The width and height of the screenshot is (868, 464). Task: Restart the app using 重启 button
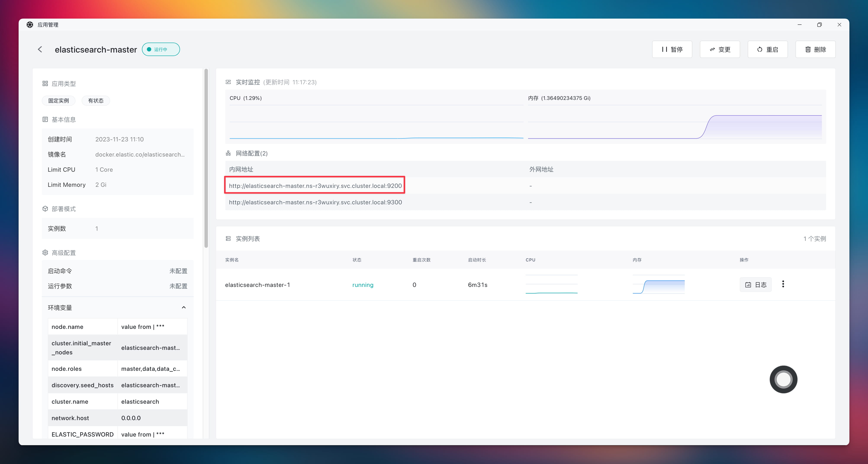click(x=768, y=50)
